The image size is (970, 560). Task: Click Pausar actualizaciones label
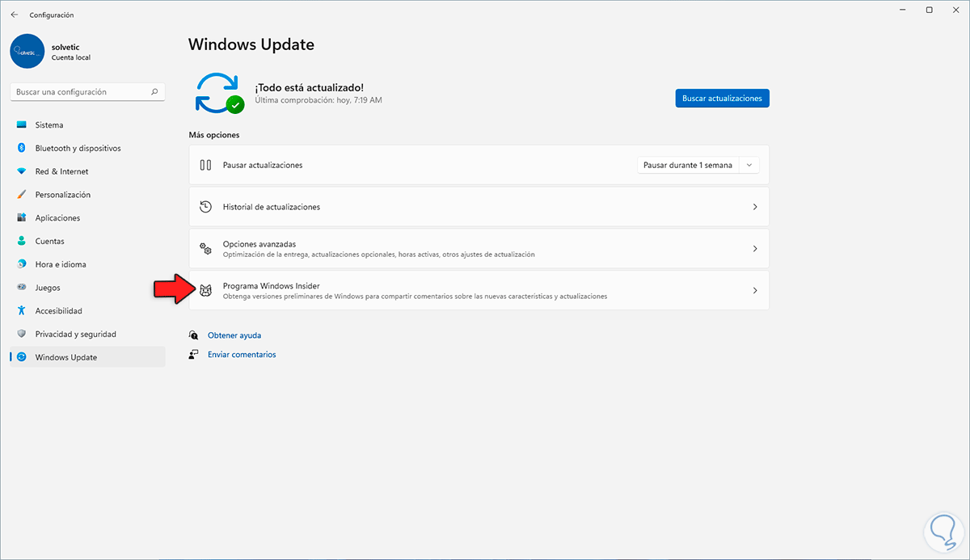click(x=263, y=165)
